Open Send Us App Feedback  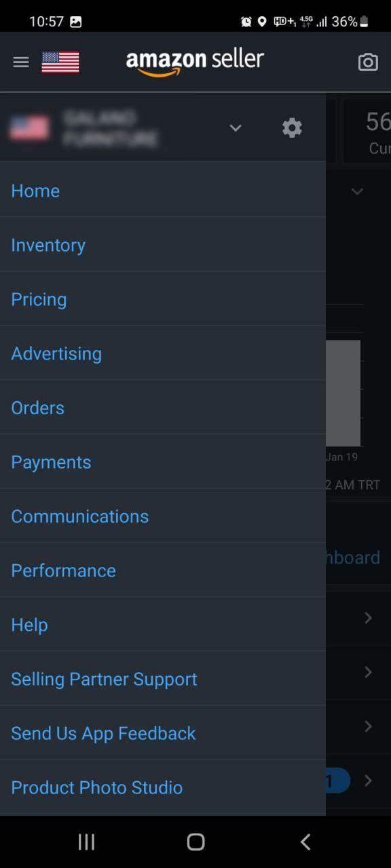coord(103,733)
